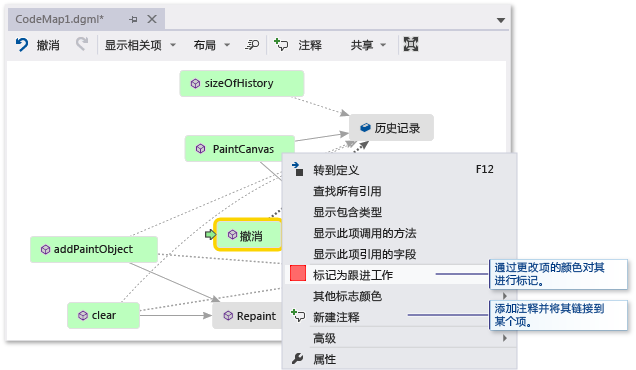
Task: Click the greyed redo arrow icon
Action: (82, 44)
